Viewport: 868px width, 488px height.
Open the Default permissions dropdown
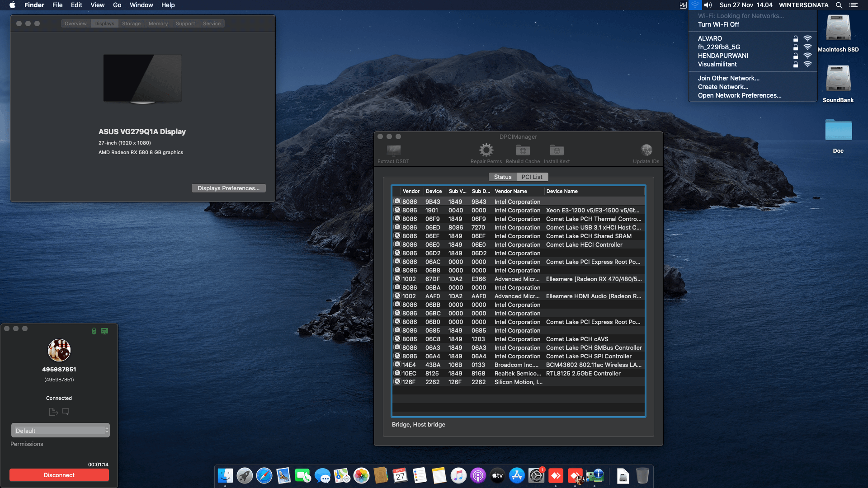coord(60,431)
